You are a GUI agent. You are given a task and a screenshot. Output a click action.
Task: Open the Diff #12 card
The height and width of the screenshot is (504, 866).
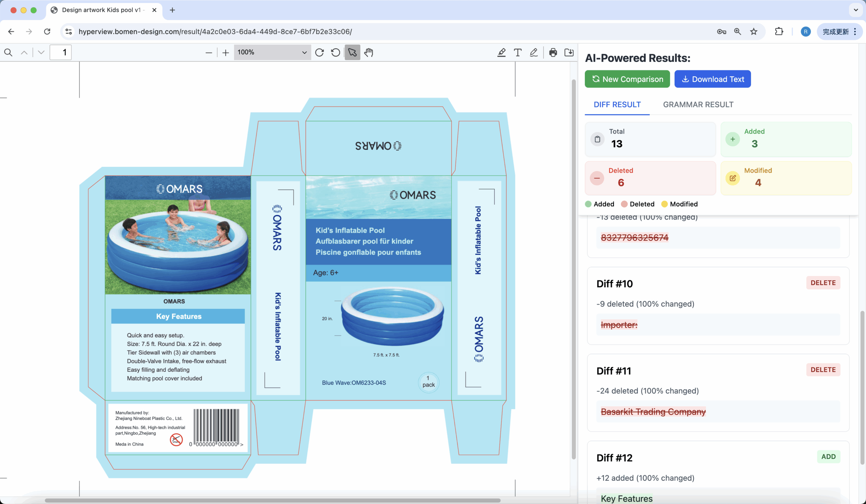click(x=718, y=473)
